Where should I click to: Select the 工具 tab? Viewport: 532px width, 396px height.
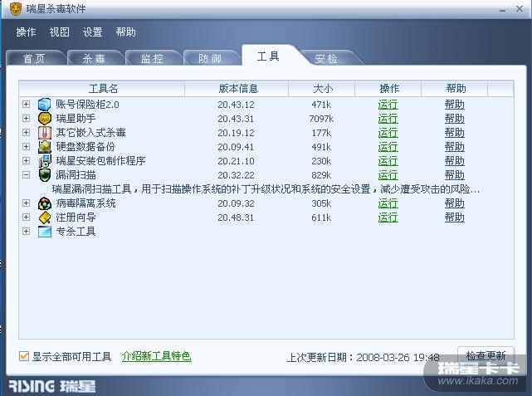(268, 56)
